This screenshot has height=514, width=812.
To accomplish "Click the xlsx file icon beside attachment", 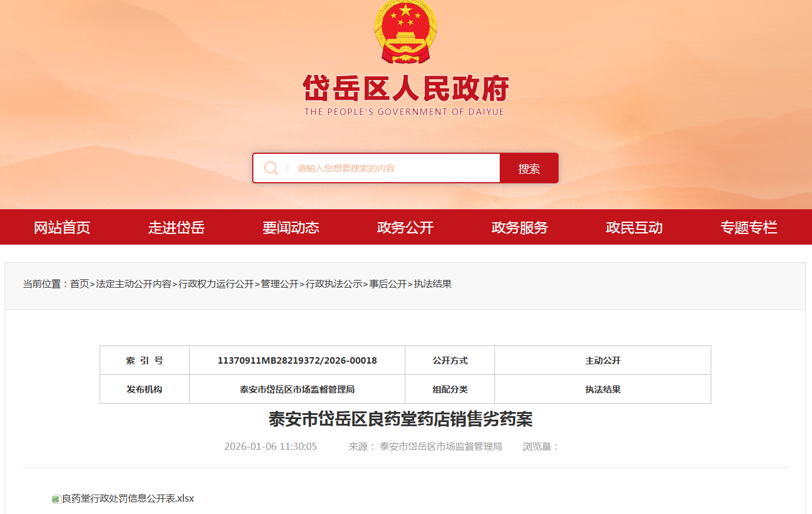I will tap(57, 499).
